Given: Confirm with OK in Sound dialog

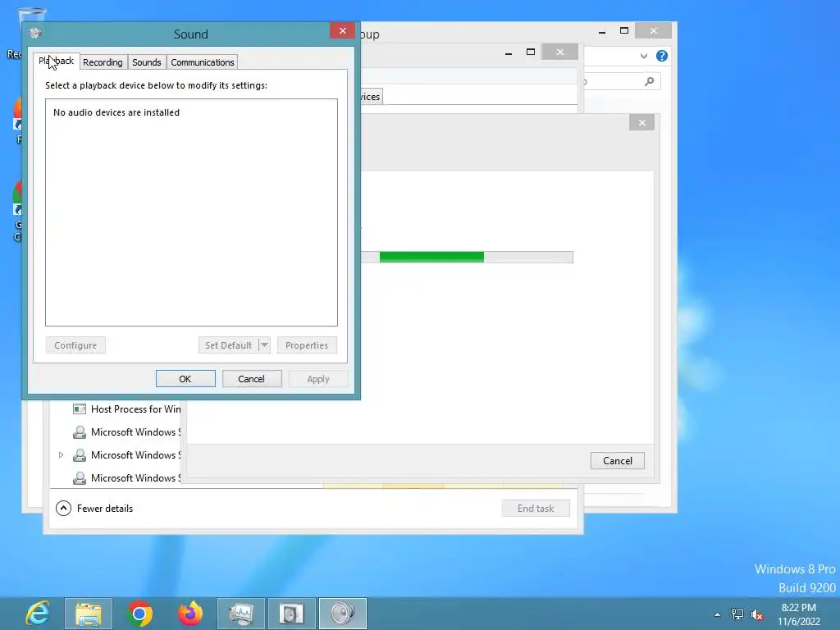Looking at the screenshot, I should [x=185, y=379].
